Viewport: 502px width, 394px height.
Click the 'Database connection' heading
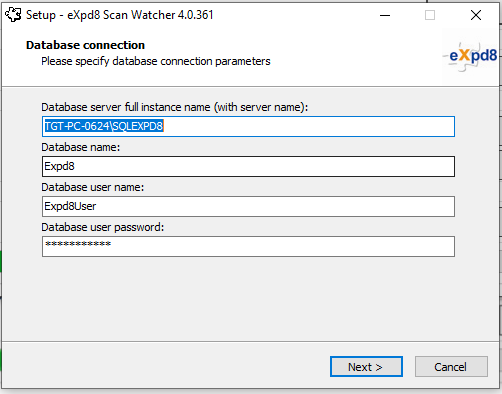[85, 45]
